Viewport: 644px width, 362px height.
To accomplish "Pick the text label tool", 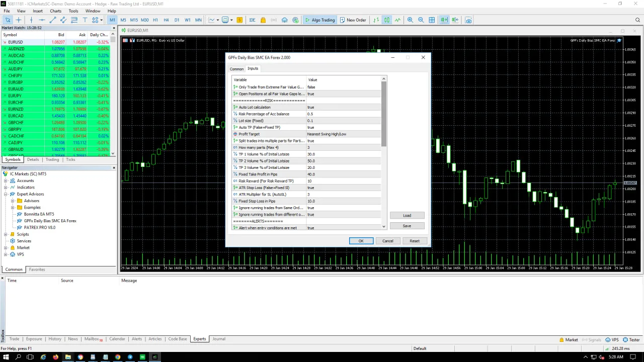I will tap(85, 20).
